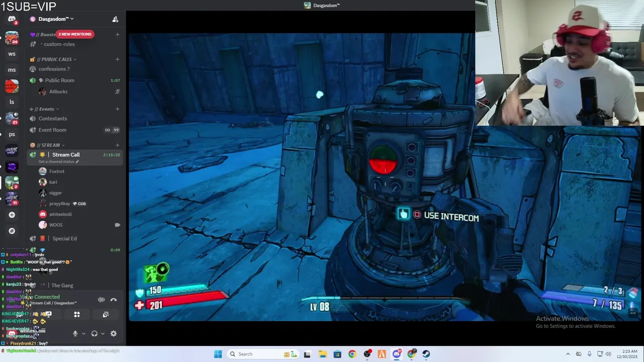Toggle microphone mute in Discord panel
Screen dimensions: 644x362
75,333
